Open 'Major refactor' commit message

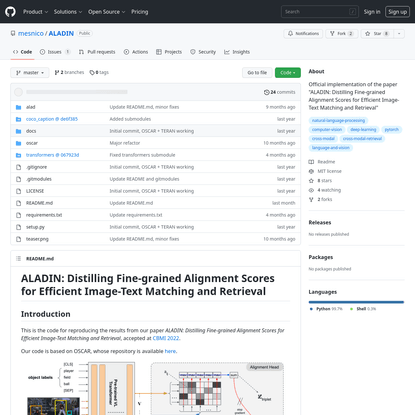point(125,143)
